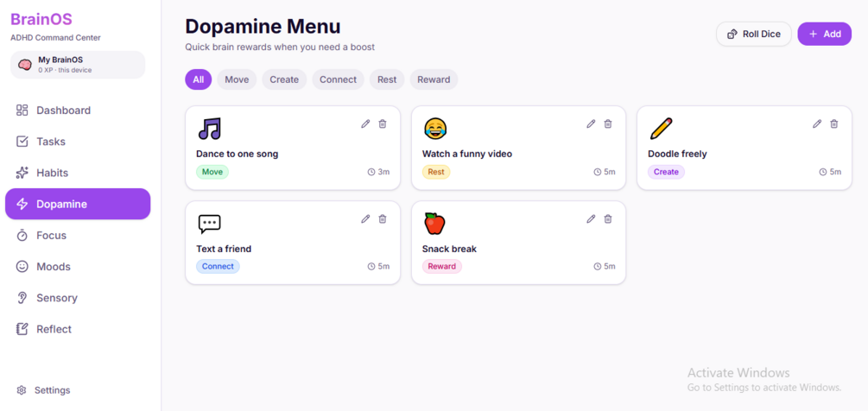The image size is (868, 411).
Task: Select the All filter chip
Action: 198,79
